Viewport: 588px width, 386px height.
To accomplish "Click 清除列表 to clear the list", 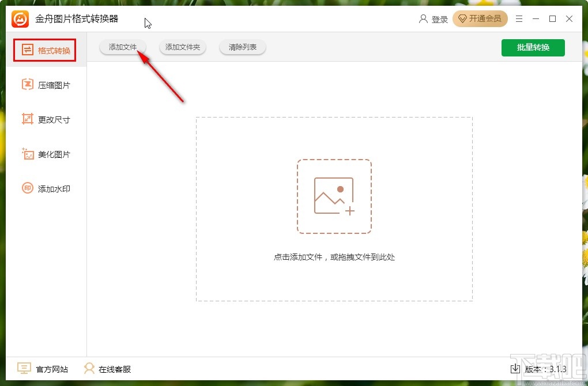I will 242,48.
